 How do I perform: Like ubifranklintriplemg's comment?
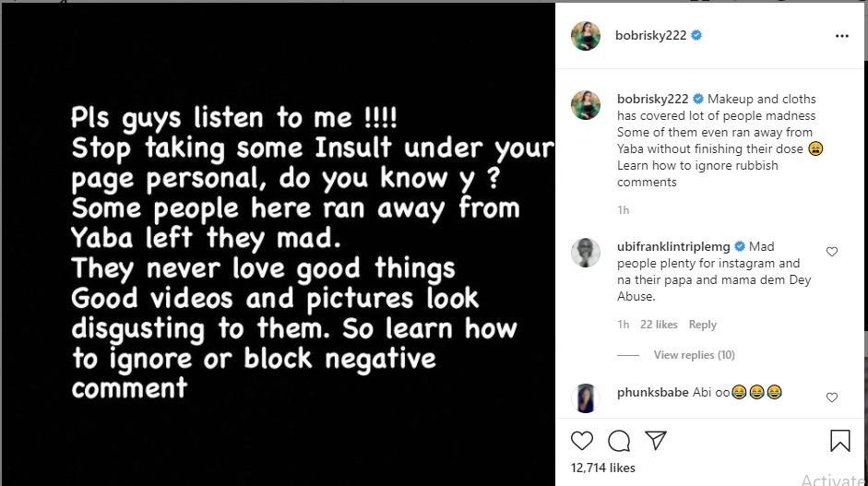(x=832, y=252)
